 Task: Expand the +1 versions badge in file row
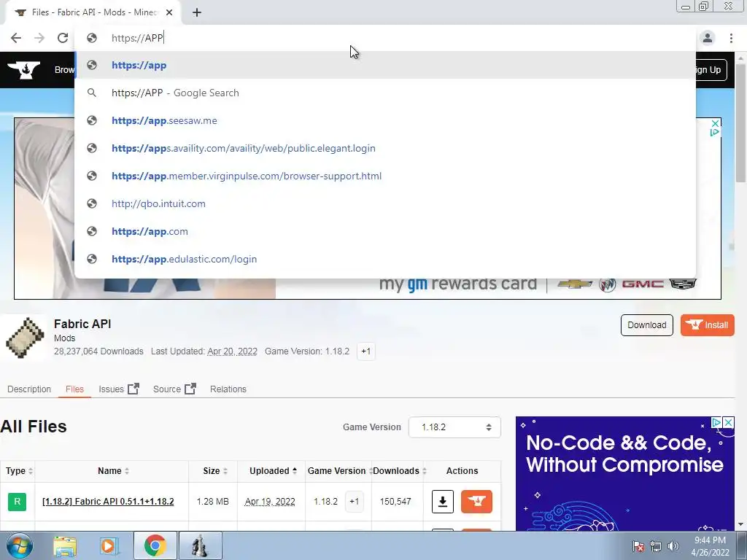pyautogui.click(x=354, y=502)
